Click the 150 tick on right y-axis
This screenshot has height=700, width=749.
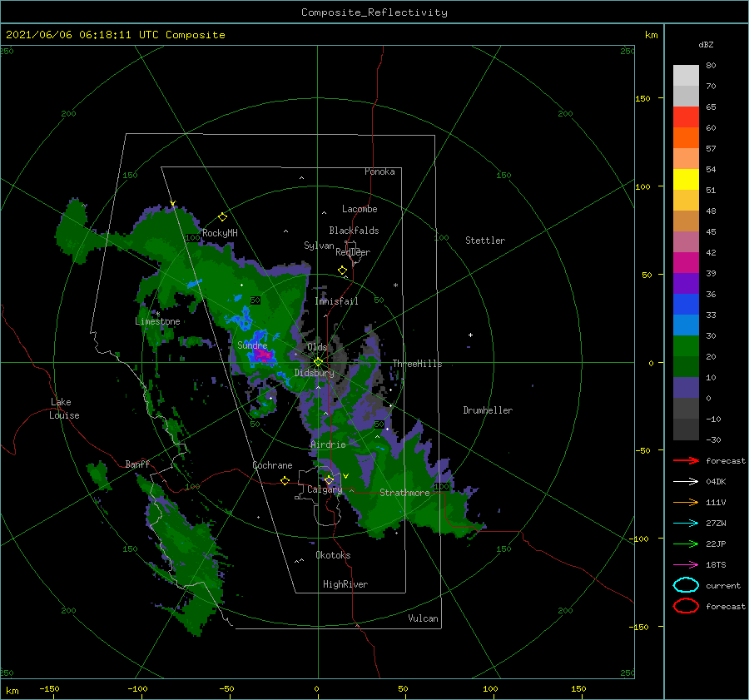coord(643,98)
